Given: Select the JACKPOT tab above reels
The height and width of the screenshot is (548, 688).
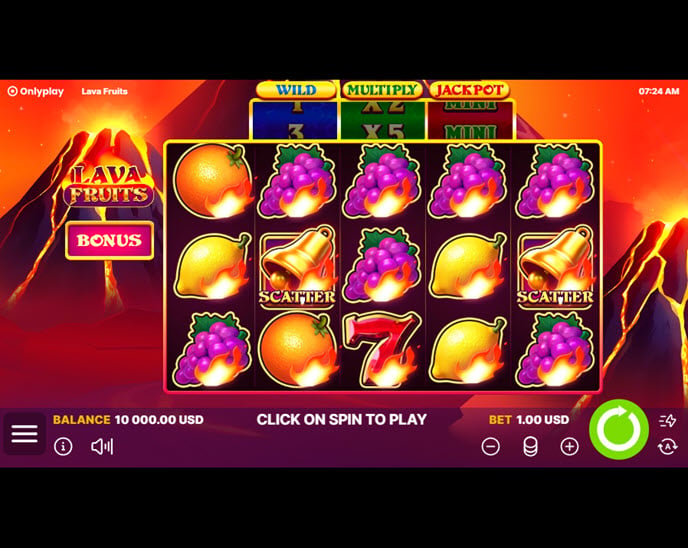Looking at the screenshot, I should pyautogui.click(x=469, y=90).
